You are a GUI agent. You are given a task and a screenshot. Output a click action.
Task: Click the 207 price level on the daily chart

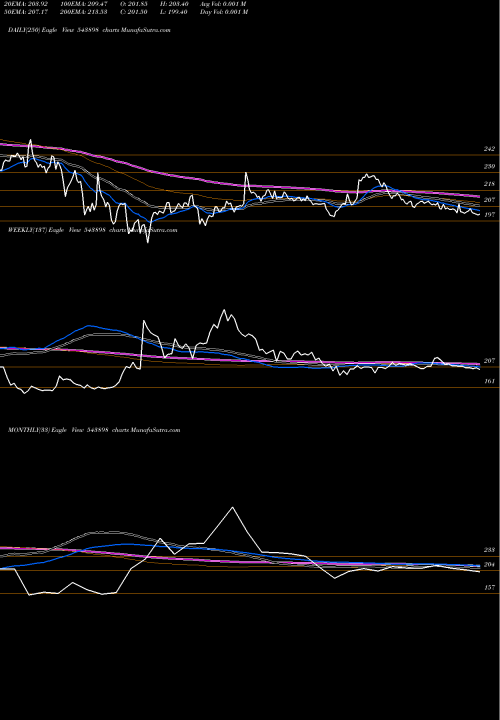pyautogui.click(x=489, y=200)
